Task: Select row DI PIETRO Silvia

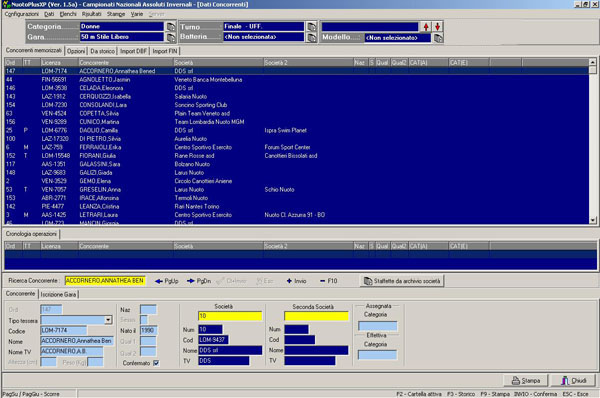Action: click(x=297, y=139)
